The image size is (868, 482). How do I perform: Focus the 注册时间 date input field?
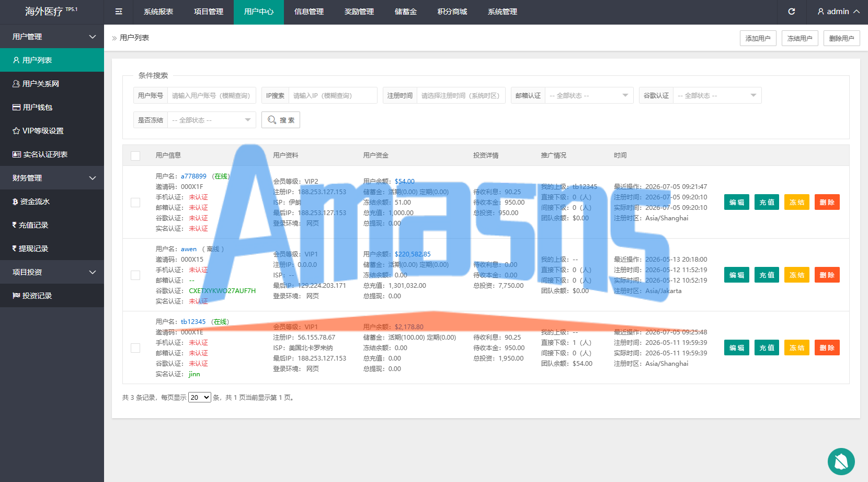coord(461,95)
